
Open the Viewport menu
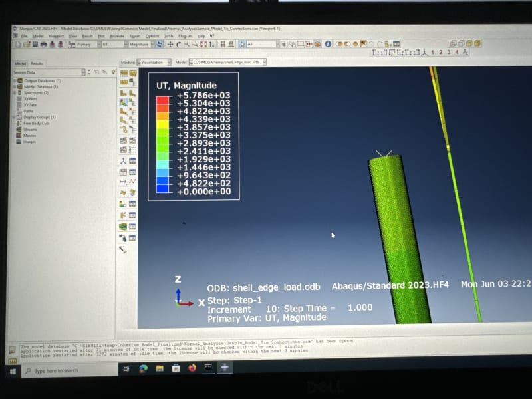[56, 36]
